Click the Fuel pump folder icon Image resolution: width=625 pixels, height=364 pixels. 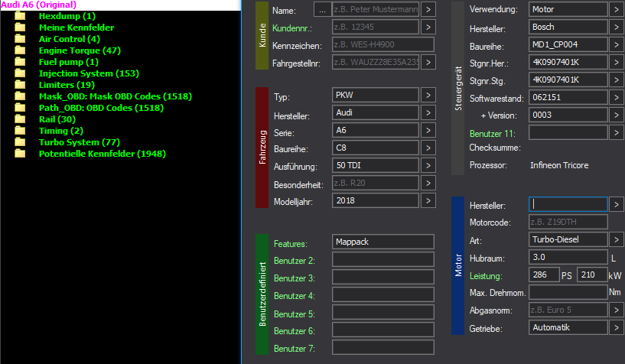click(20, 62)
